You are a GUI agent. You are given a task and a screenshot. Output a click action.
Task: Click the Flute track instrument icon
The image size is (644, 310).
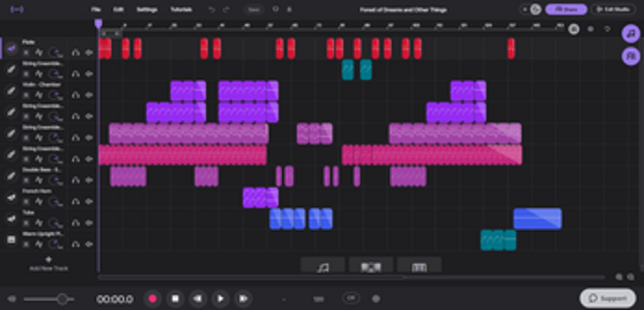11,48
